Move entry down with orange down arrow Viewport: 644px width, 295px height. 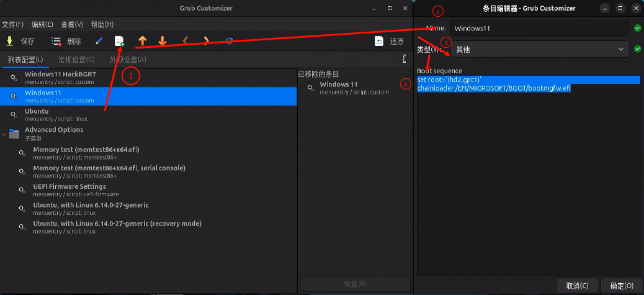163,42
